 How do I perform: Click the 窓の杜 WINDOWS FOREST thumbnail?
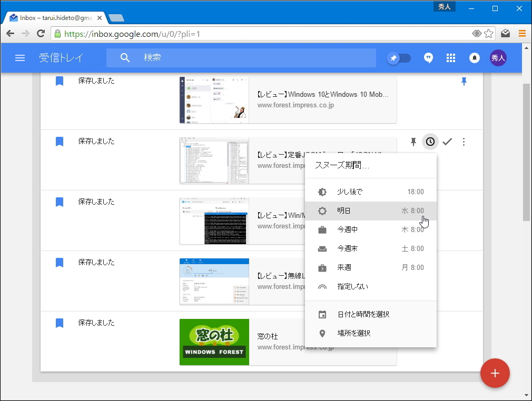214,342
